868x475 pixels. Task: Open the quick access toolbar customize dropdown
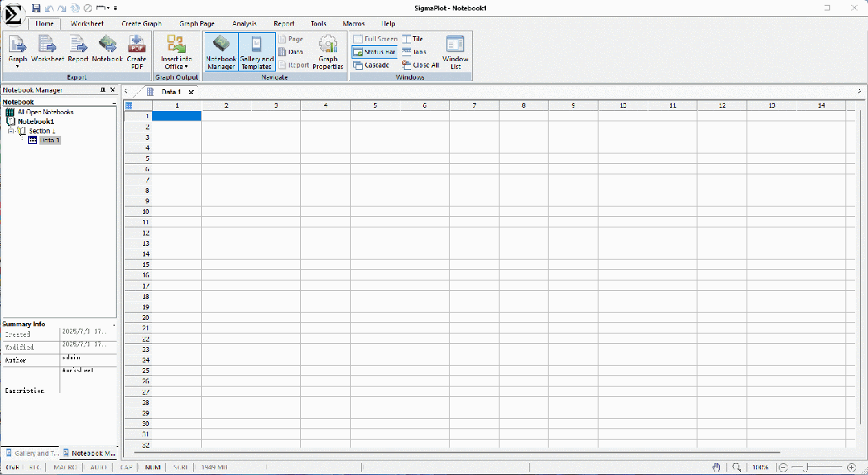116,8
